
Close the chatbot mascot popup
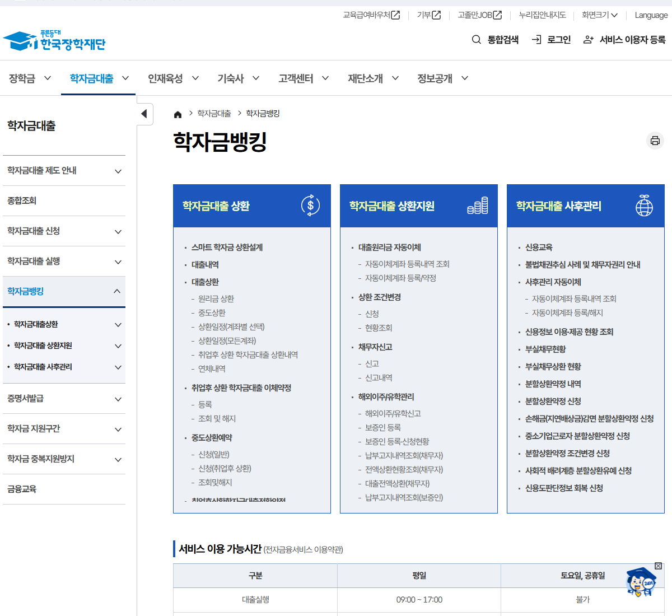(x=659, y=566)
